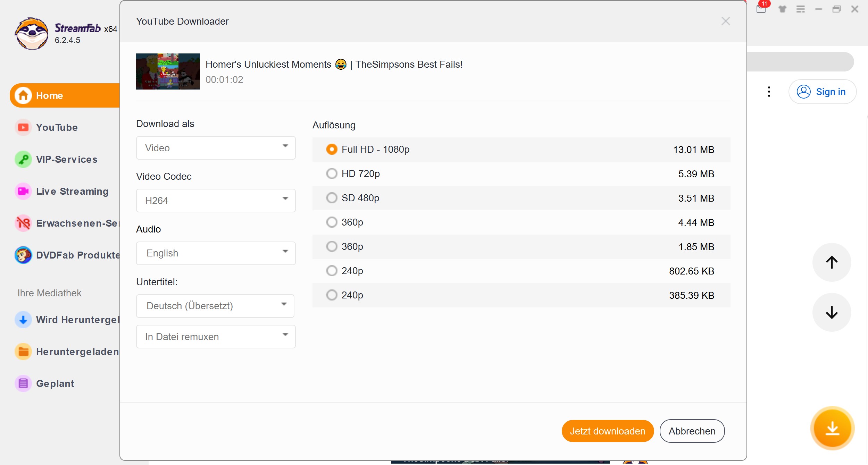The width and height of the screenshot is (868, 465).
Task: Click the Jetzt downloaden button
Action: (608, 431)
